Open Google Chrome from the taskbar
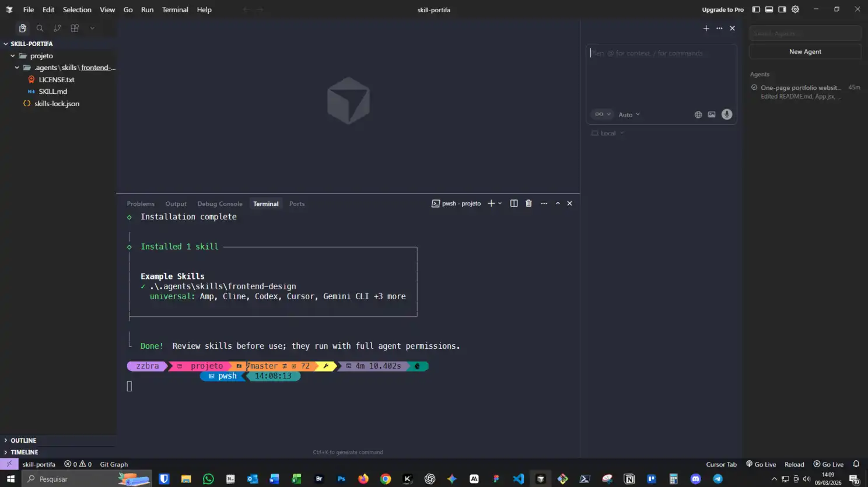Viewport: 868px width, 487px height. coord(386,479)
